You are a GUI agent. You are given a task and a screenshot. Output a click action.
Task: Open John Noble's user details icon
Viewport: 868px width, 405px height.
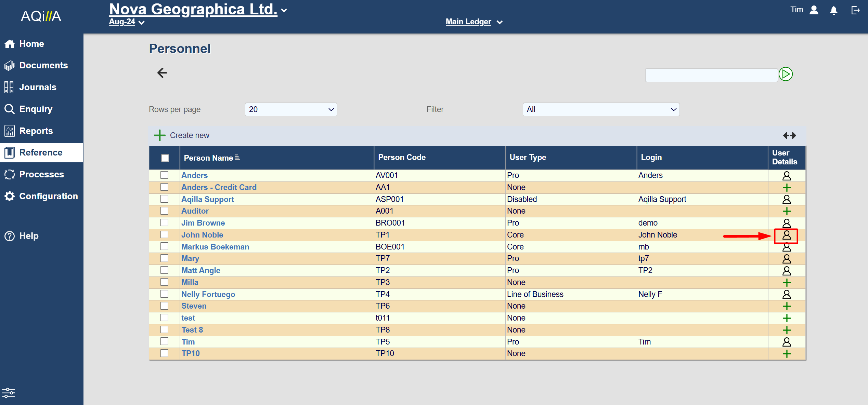click(786, 235)
